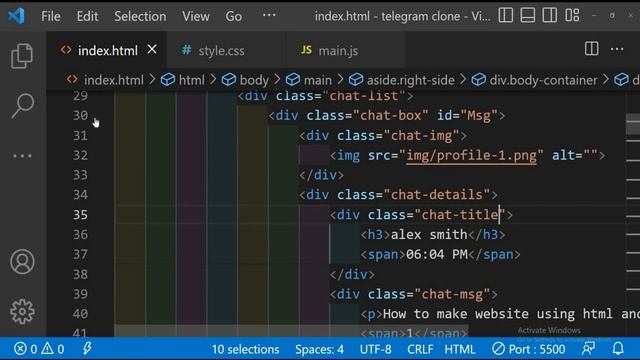The width and height of the screenshot is (640, 360).
Task: Open the Go menu
Action: [x=233, y=16]
